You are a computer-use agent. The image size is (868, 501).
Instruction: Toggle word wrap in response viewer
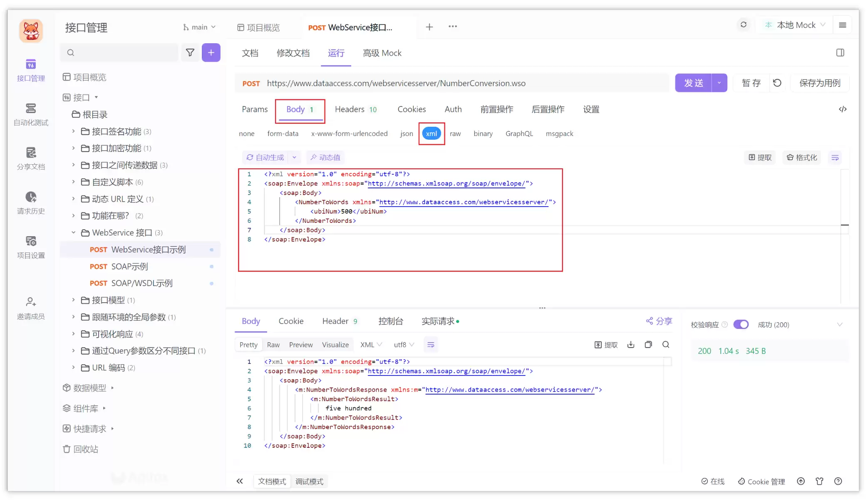pyautogui.click(x=431, y=345)
